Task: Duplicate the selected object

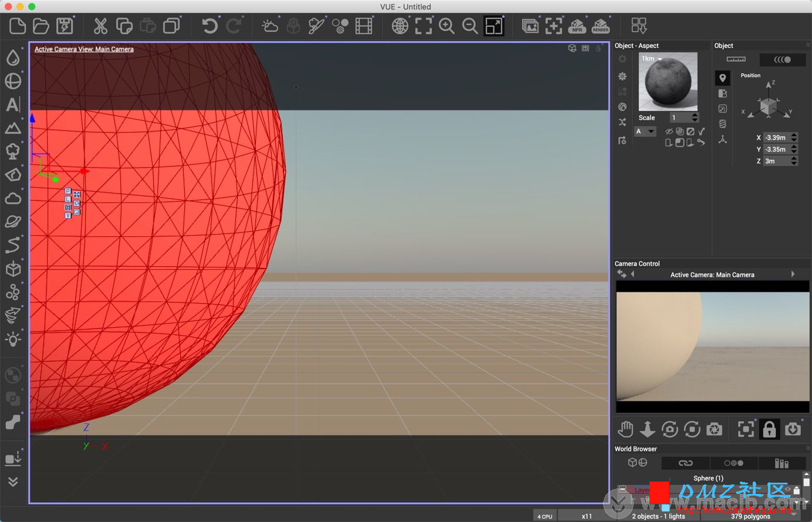Action: [171, 26]
